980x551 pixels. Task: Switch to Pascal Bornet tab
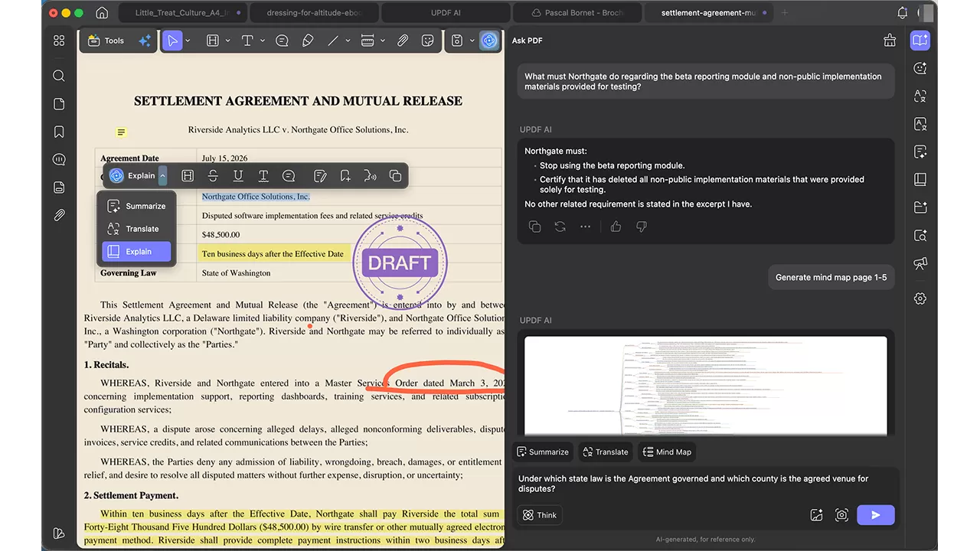pyautogui.click(x=578, y=13)
